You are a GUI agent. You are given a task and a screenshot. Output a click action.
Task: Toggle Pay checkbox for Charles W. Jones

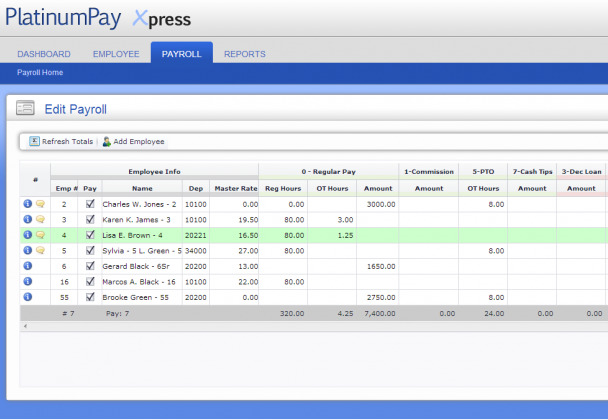pos(90,204)
